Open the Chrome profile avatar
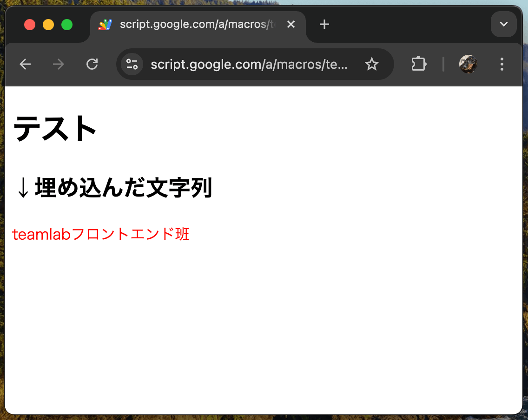Image resolution: width=528 pixels, height=420 pixels. [468, 64]
